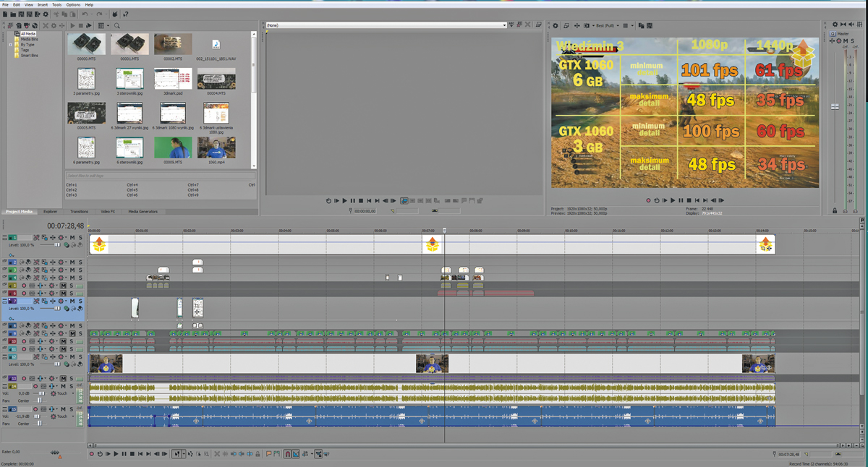Open the (None) trimmer media dropdown
This screenshot has width=868, height=467.
tap(504, 25)
